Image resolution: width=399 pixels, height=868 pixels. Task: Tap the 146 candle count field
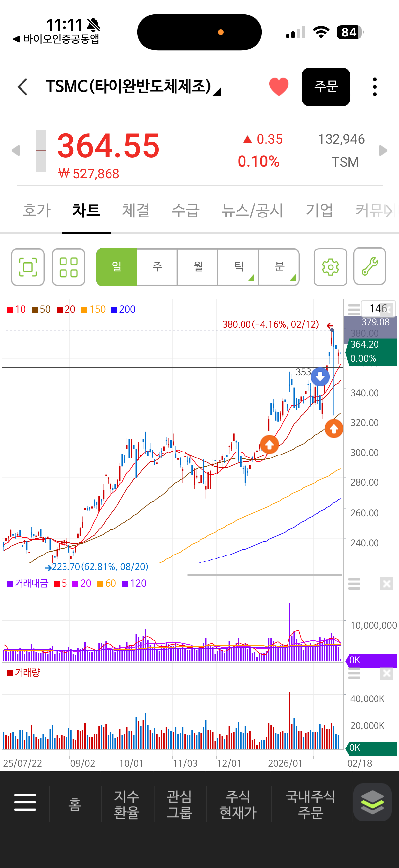(x=378, y=308)
